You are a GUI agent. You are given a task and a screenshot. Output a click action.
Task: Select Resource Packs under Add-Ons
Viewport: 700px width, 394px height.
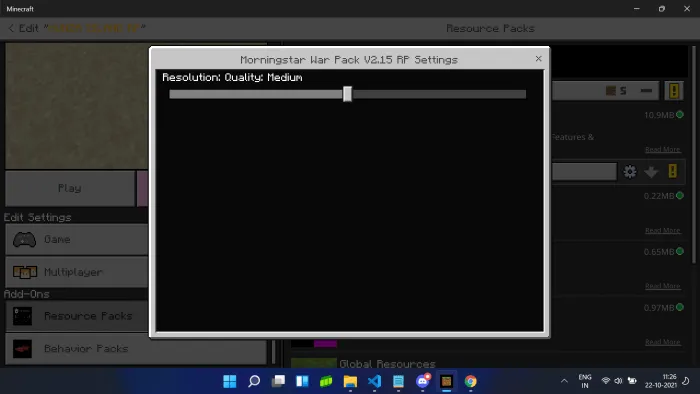point(77,316)
